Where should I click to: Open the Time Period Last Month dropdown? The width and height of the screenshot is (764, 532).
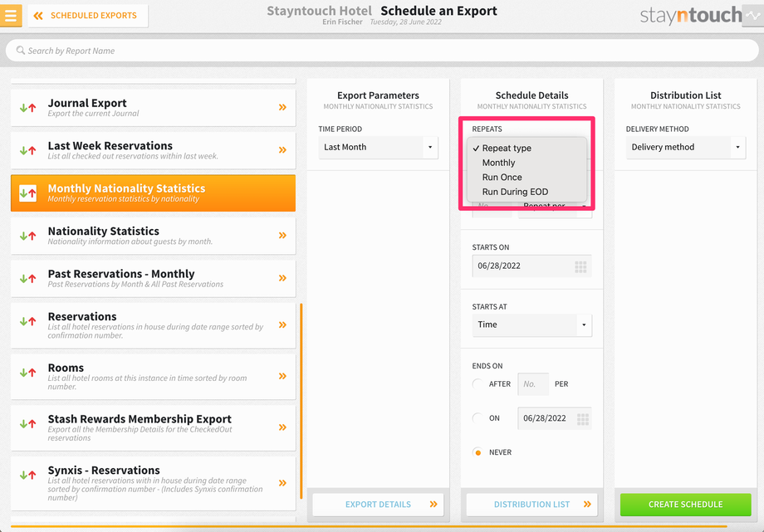point(378,147)
